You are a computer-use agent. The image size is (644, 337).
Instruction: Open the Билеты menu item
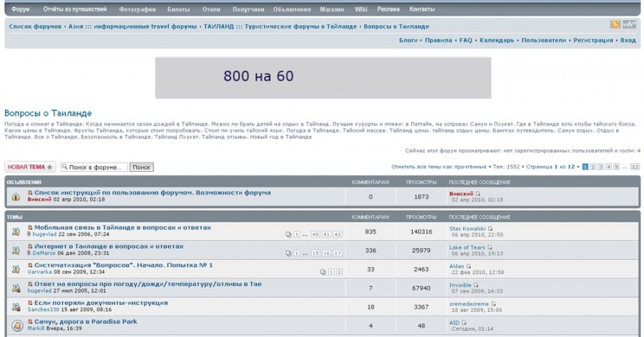tap(179, 9)
